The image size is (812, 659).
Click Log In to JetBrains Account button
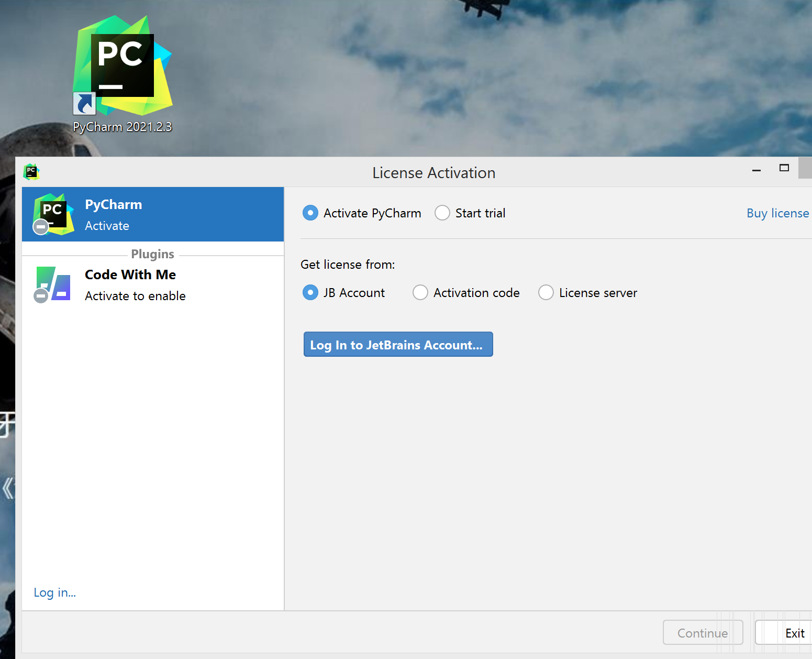[x=398, y=344]
